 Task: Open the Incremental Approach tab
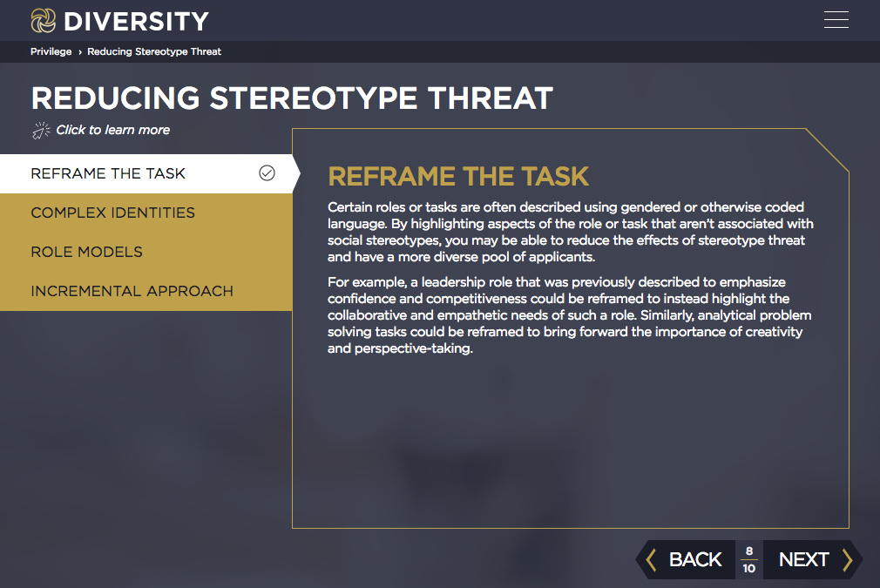pyautogui.click(x=146, y=291)
